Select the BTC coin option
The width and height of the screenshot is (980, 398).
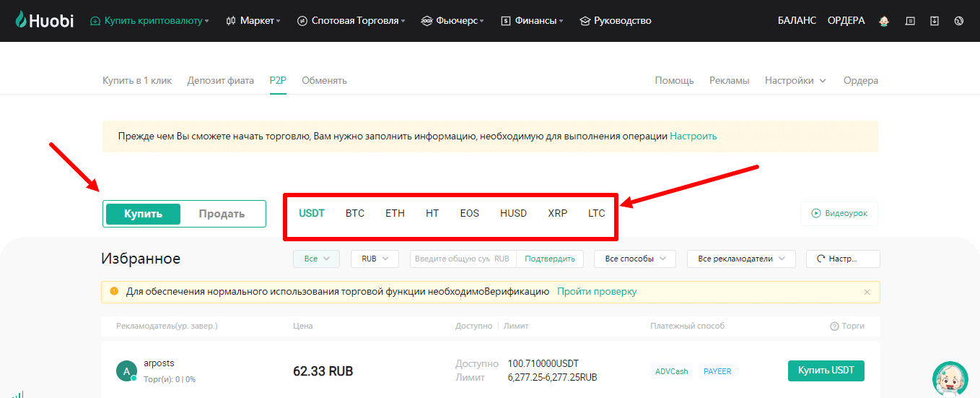tap(355, 213)
